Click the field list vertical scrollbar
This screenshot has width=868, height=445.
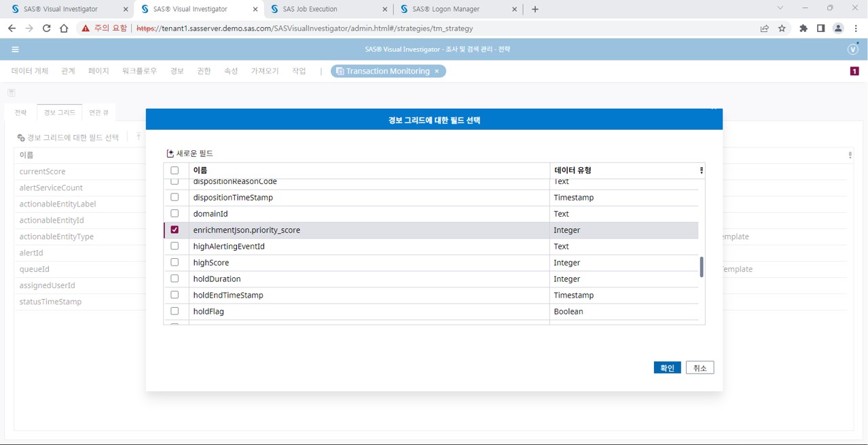coord(702,267)
